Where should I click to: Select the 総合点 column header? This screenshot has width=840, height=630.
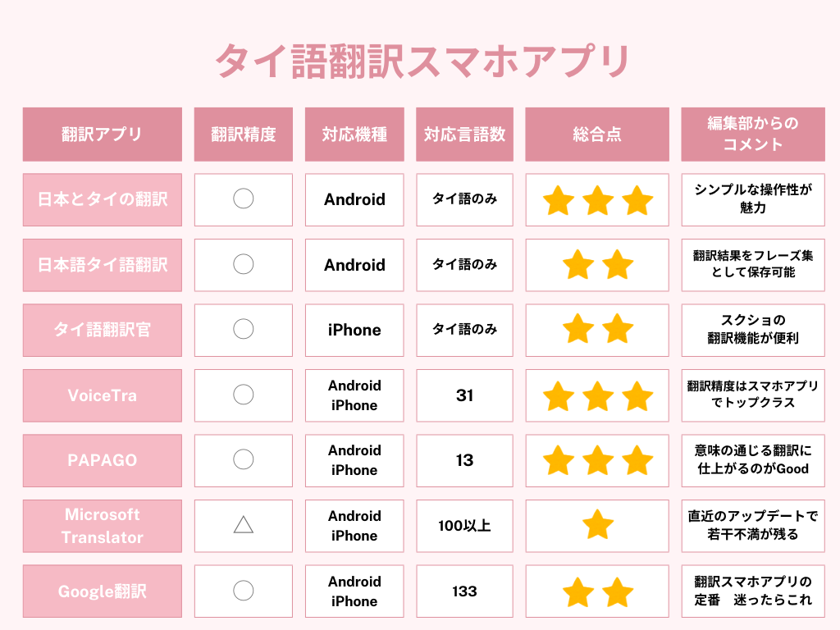598,135
